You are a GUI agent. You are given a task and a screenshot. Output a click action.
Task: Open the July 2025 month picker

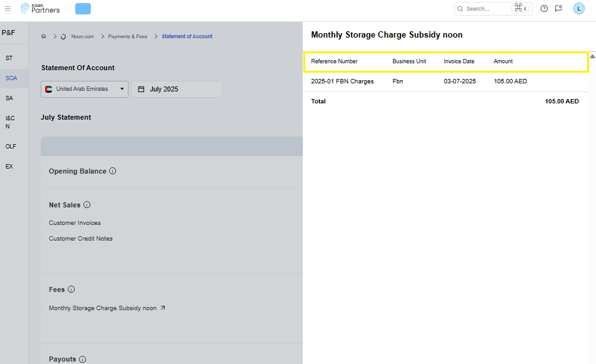[x=177, y=90]
